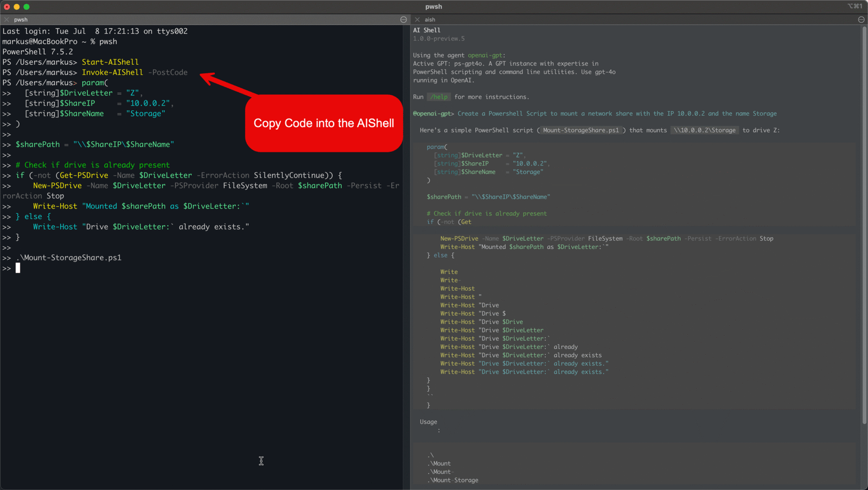Open the options menu icon on the aish pane
The image size is (868, 490).
point(861,19)
